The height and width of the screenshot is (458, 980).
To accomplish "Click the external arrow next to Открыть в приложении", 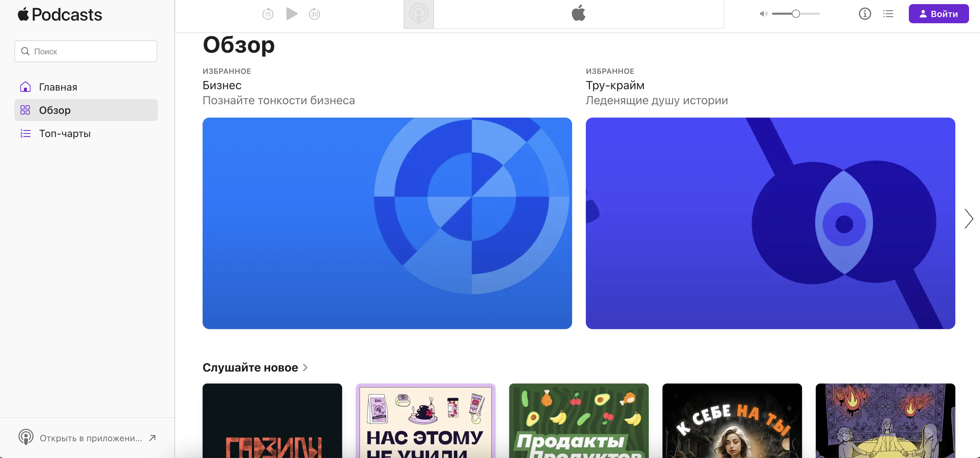I will point(153,438).
